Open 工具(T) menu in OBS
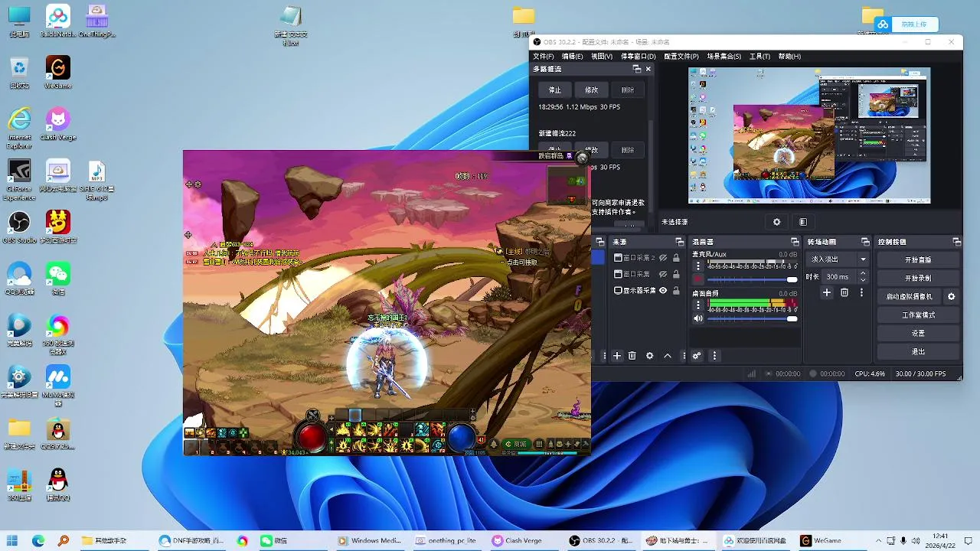980x551 pixels. (759, 57)
